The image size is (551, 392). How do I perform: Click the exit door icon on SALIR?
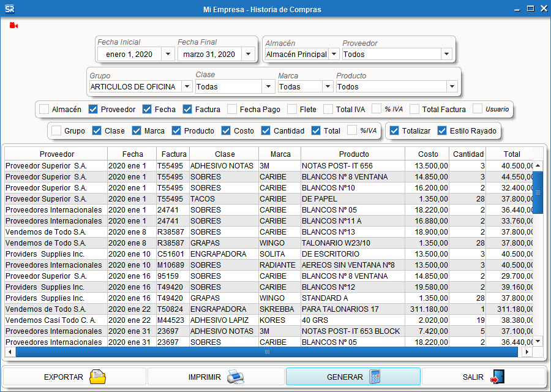coord(498,377)
